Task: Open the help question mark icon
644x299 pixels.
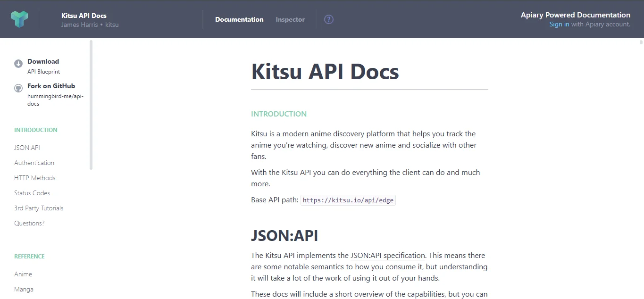Action: click(x=328, y=19)
